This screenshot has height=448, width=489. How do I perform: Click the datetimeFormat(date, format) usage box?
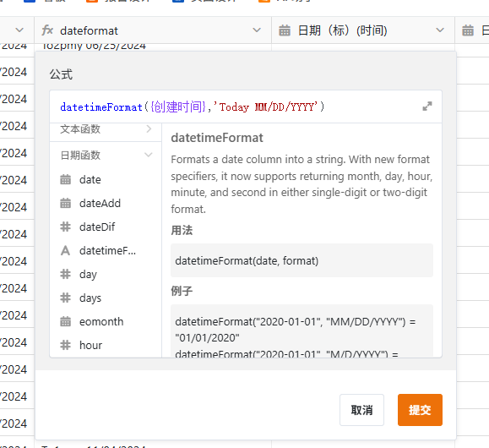pyautogui.click(x=302, y=260)
